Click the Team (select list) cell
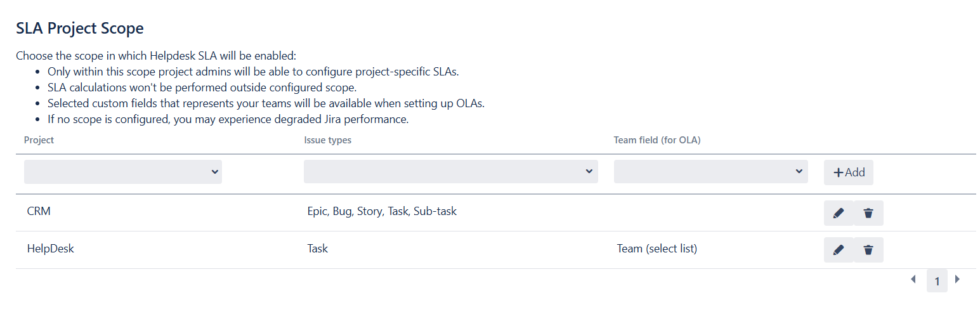The height and width of the screenshot is (319, 980). 657,249
